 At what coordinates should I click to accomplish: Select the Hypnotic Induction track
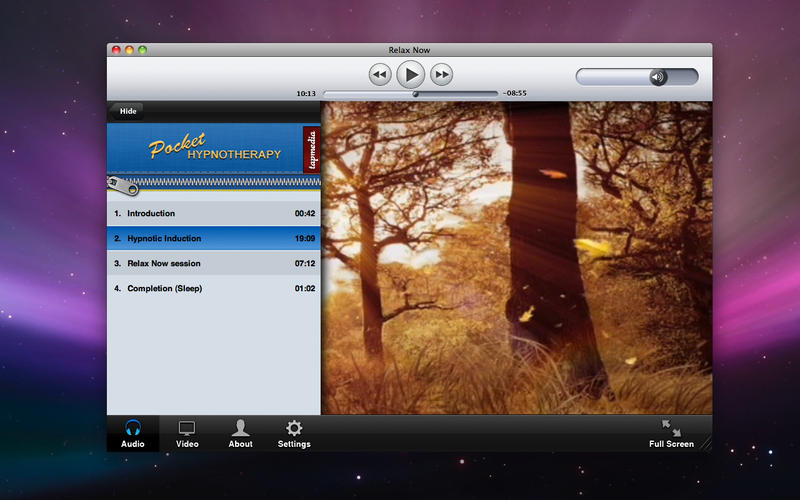[x=214, y=239]
